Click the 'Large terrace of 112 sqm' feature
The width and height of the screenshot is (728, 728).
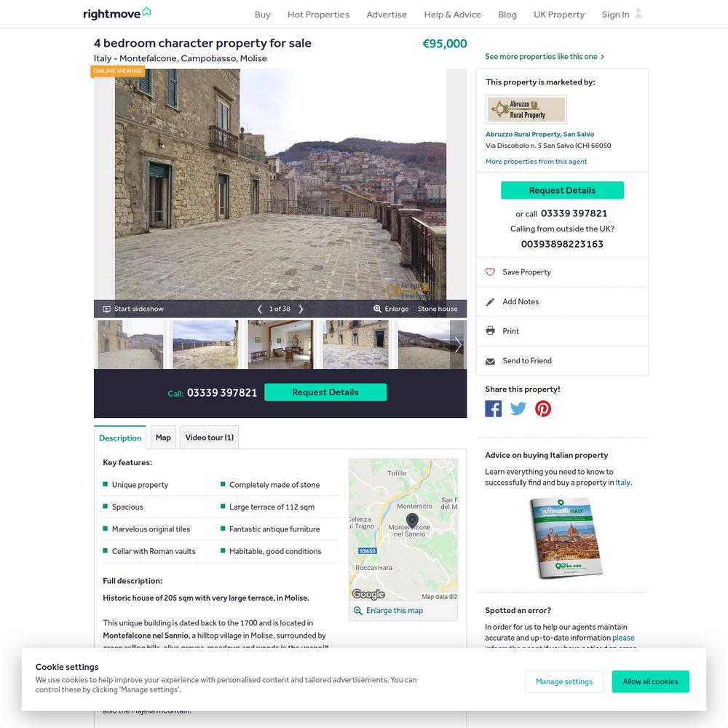pos(272,507)
